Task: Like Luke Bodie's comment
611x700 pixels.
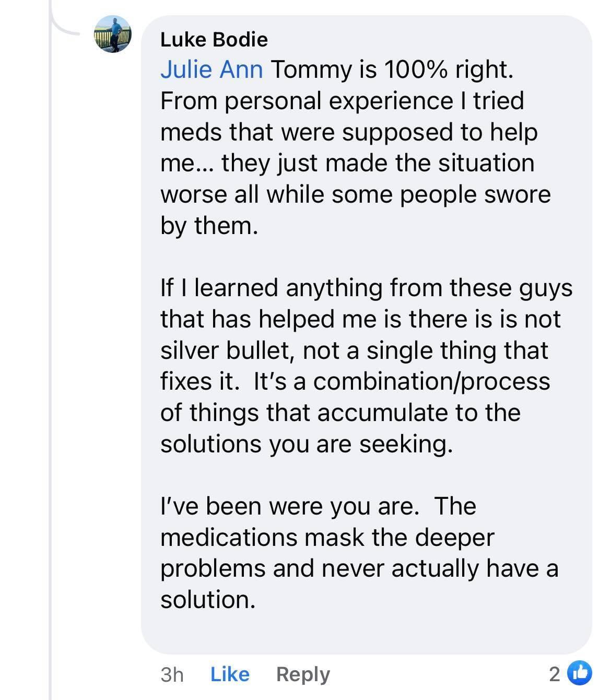Action: (230, 674)
